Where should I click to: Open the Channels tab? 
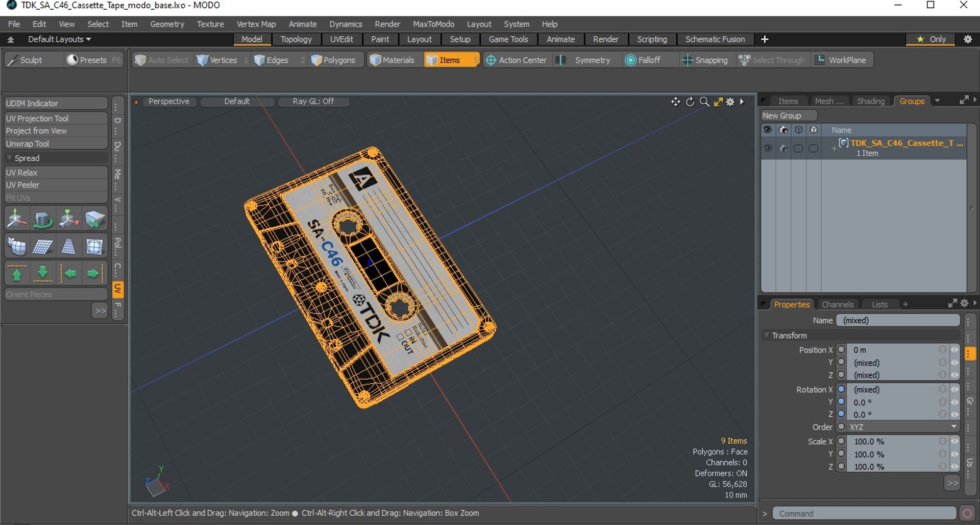(837, 304)
